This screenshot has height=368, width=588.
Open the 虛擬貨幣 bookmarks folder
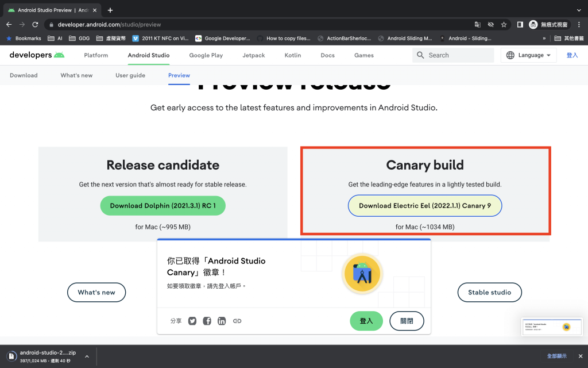(111, 39)
